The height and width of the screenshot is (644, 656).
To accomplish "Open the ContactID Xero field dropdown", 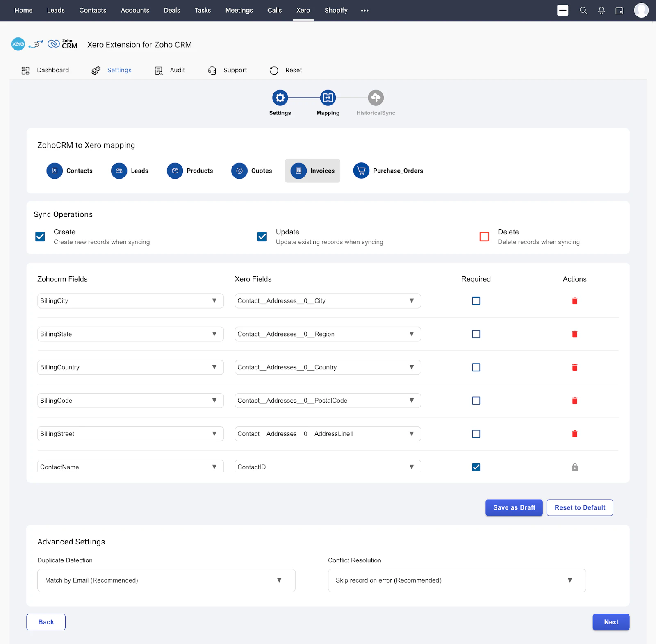I will click(x=328, y=467).
